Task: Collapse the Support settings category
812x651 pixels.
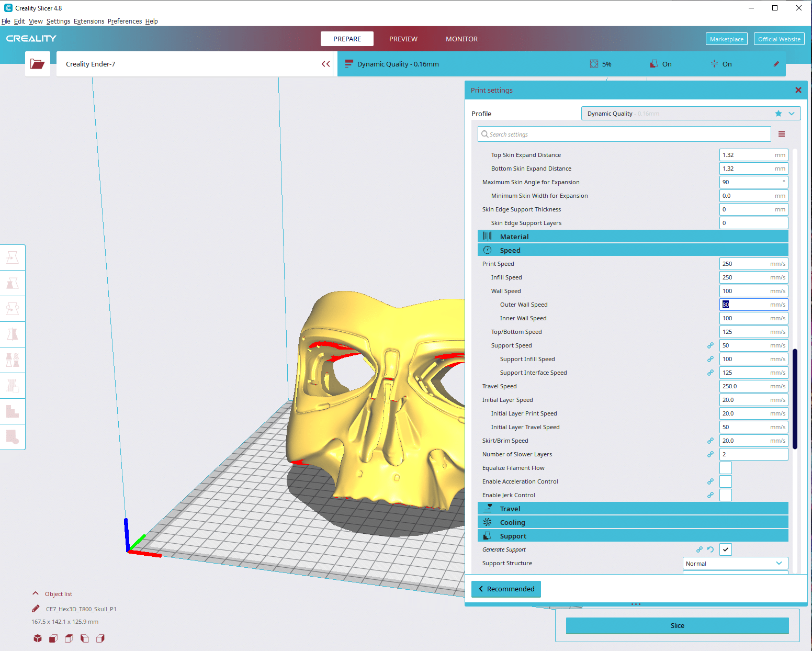Action: tap(633, 536)
